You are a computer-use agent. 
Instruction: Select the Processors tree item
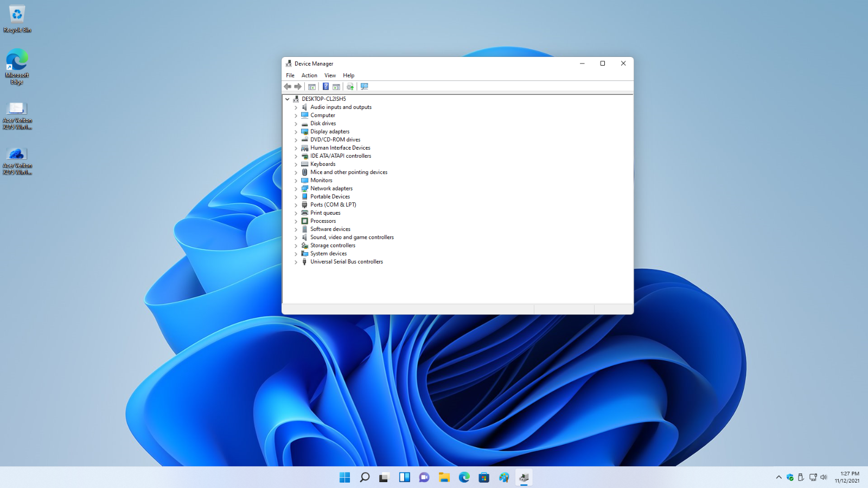click(323, 221)
